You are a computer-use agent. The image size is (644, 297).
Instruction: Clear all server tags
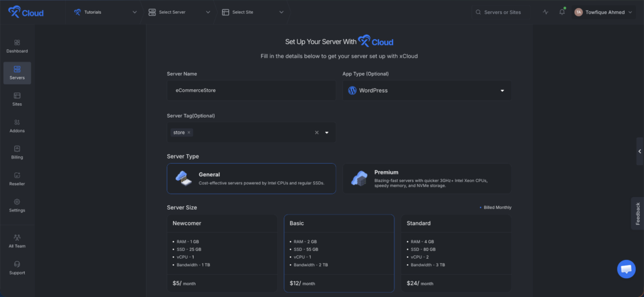click(x=317, y=133)
